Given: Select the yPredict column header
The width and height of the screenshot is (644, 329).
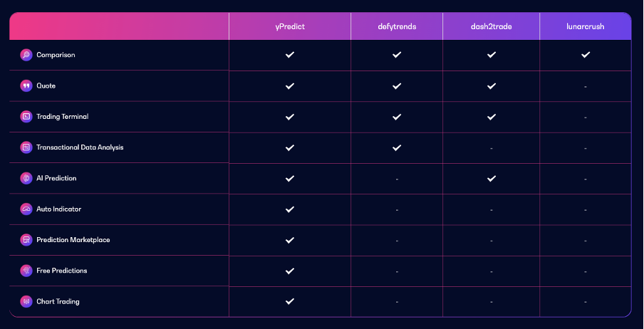Looking at the screenshot, I should pos(289,26).
